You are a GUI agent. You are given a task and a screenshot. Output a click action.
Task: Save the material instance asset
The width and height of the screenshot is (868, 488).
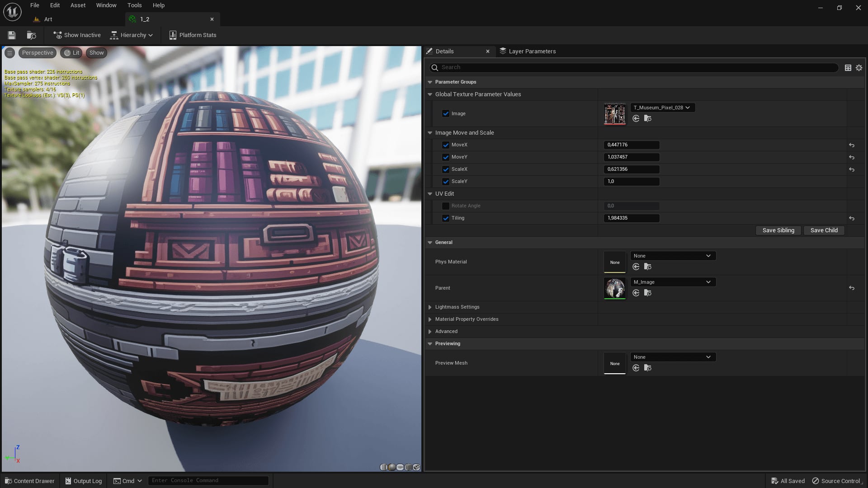click(11, 35)
